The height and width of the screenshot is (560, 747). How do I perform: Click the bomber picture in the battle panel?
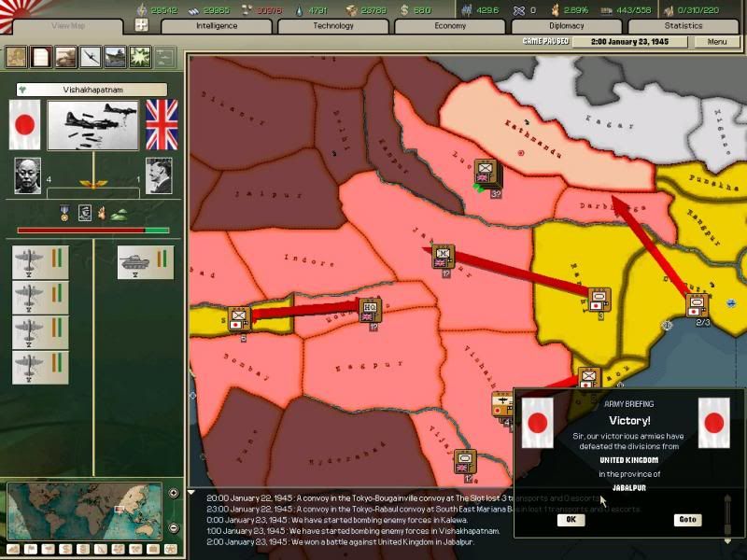(x=92, y=125)
